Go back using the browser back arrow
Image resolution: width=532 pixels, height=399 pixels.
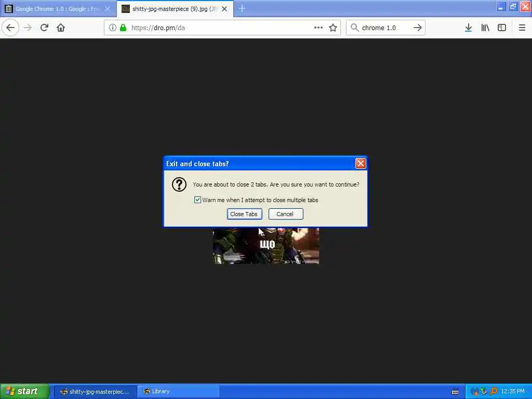click(x=10, y=28)
